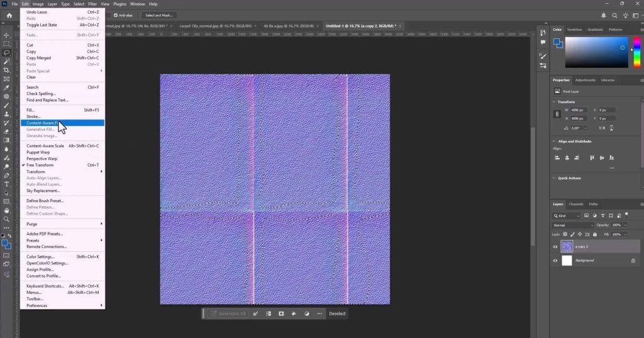Click the Deselect button
The width and height of the screenshot is (644, 338).
[x=337, y=313]
